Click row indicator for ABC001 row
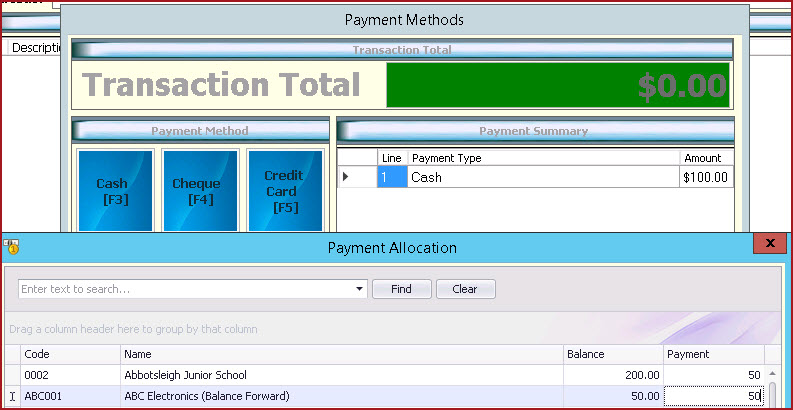This screenshot has width=793, height=410. [13, 396]
